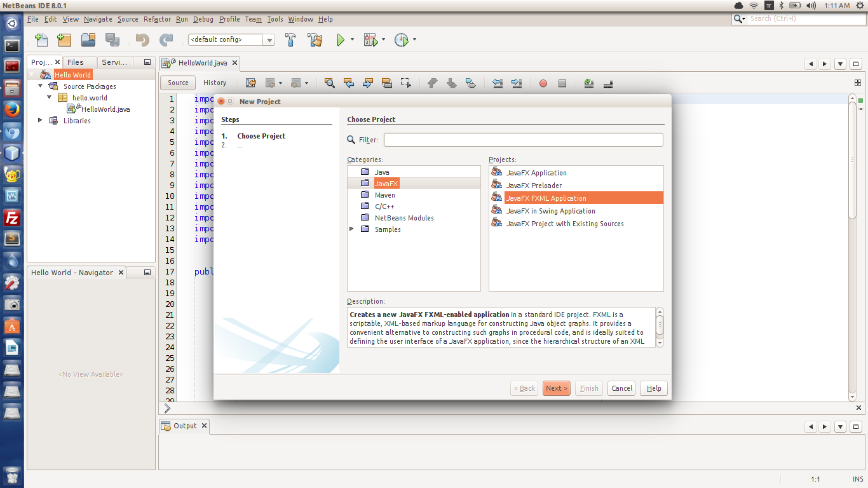Viewport: 868px width, 488px height.
Task: Click the Filter text field
Action: click(523, 140)
